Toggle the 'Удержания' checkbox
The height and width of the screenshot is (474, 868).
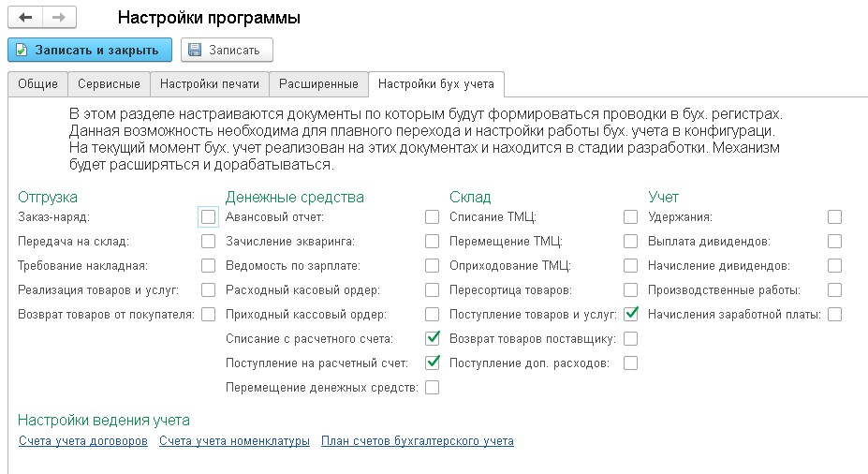pyautogui.click(x=834, y=217)
